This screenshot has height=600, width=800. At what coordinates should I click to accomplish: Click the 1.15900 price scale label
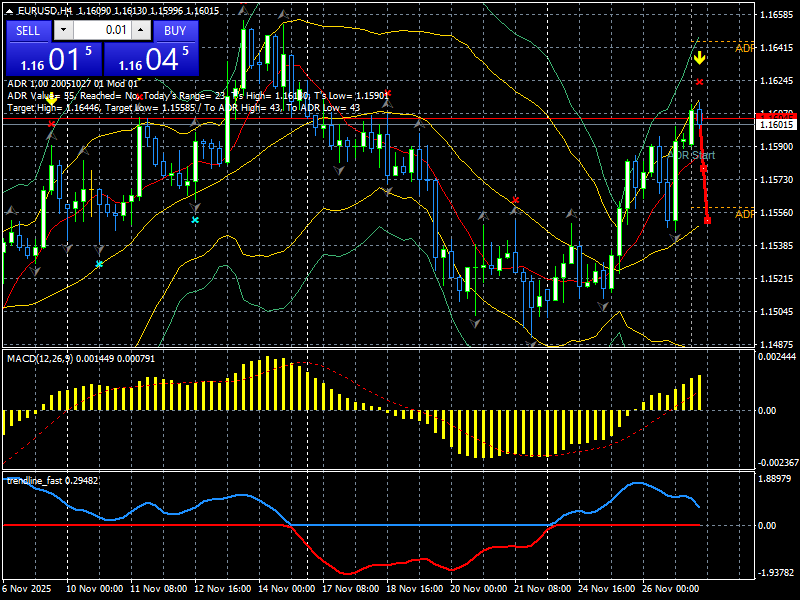click(777, 146)
